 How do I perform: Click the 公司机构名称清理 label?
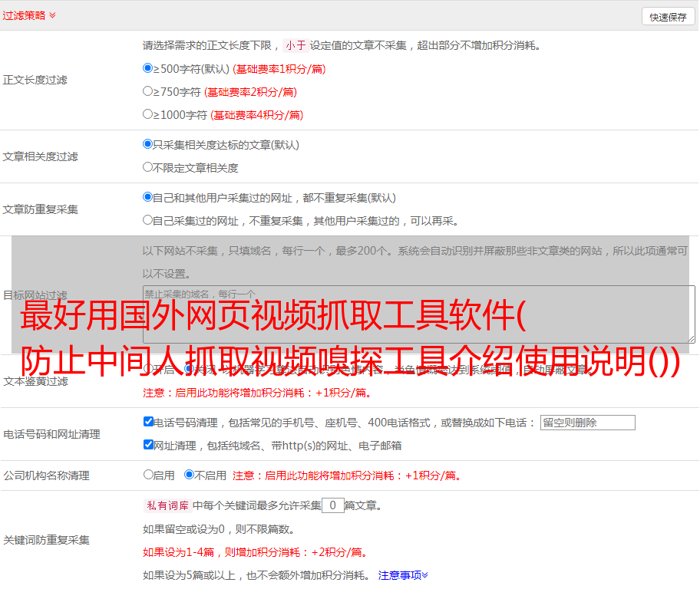(46, 475)
